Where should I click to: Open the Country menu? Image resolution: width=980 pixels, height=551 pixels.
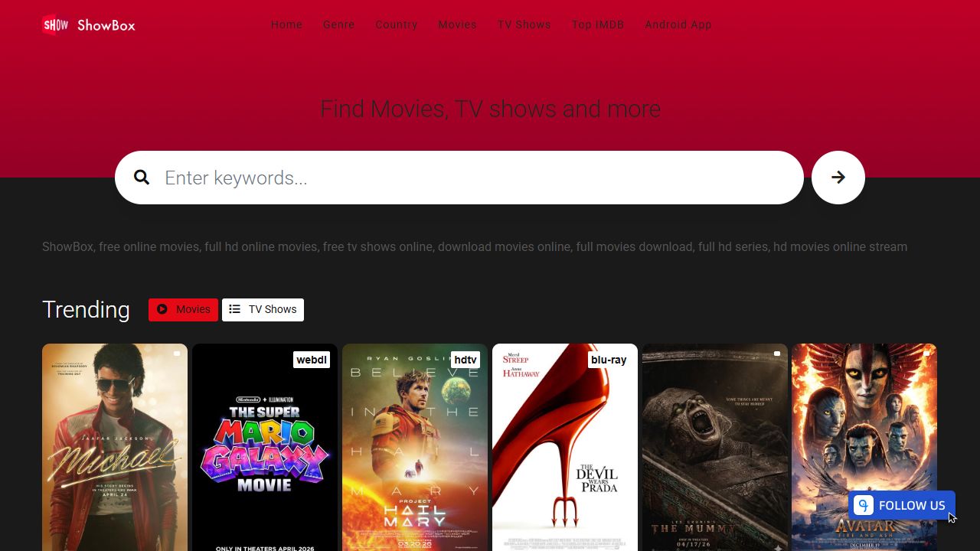pos(397,24)
